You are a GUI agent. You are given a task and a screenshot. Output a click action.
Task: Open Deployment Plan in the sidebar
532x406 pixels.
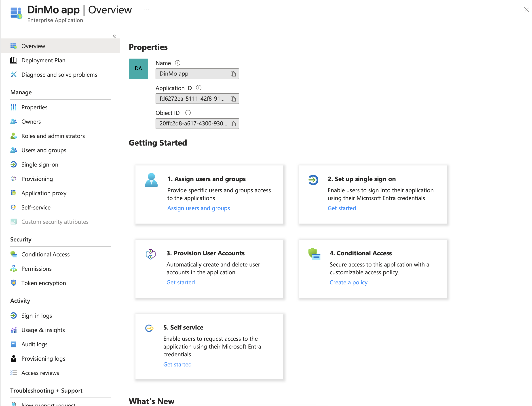tap(43, 60)
